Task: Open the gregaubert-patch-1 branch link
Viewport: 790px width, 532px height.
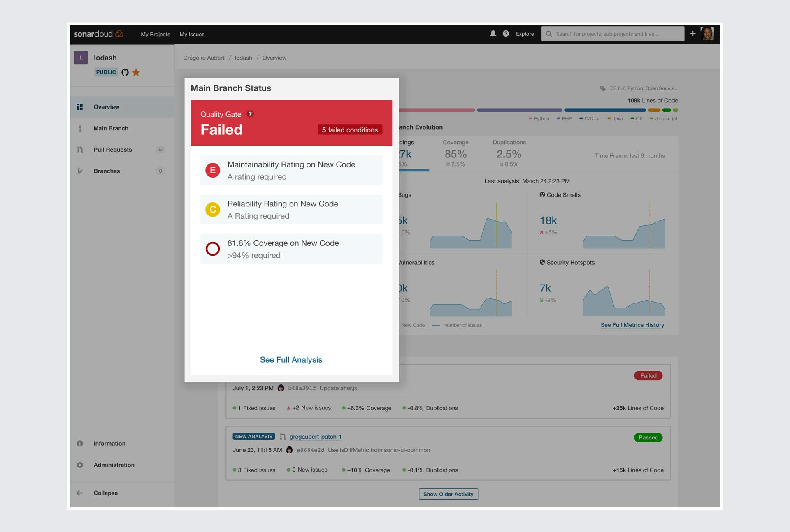Action: pos(316,437)
